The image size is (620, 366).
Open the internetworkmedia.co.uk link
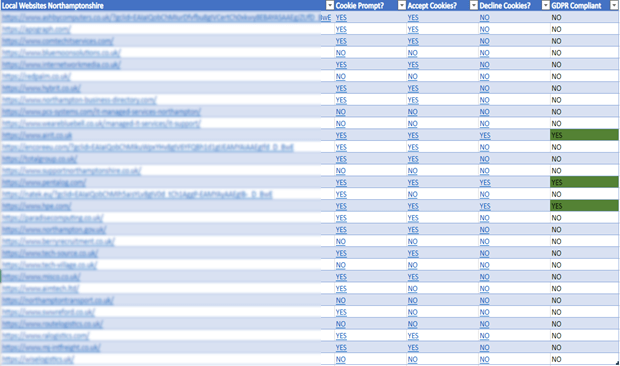[61, 65]
